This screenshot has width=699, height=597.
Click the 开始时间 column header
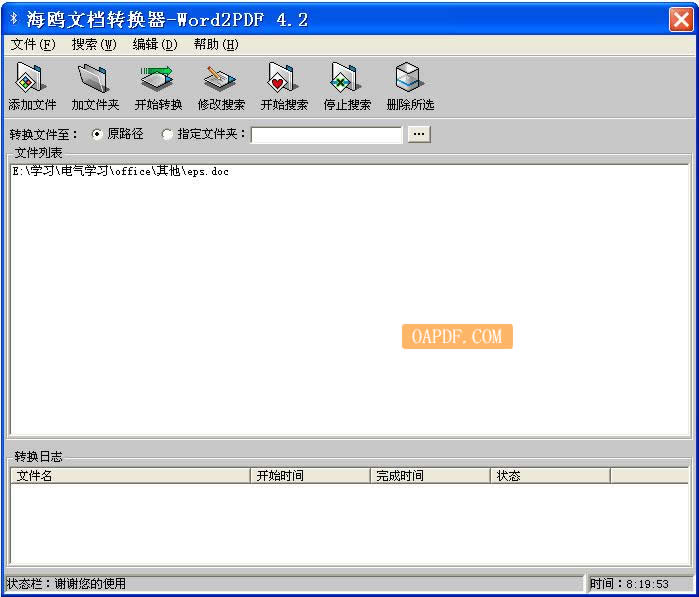pos(310,476)
